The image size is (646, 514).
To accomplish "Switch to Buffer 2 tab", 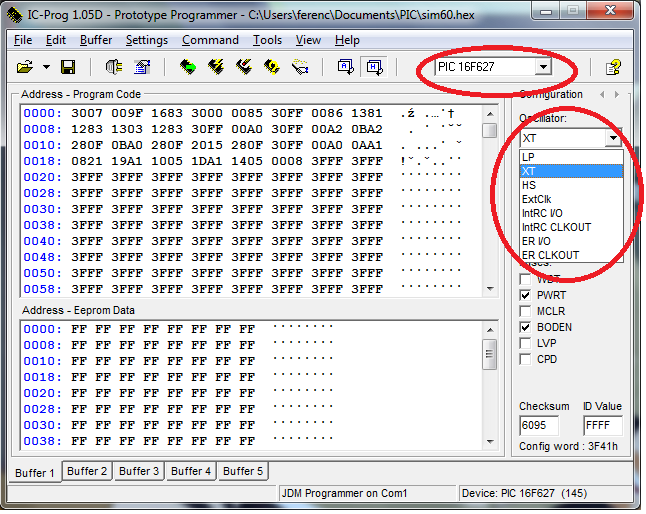I will pyautogui.click(x=87, y=471).
